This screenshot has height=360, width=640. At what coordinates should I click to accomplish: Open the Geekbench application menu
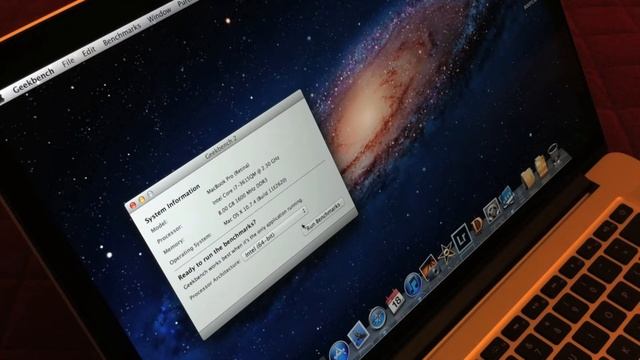click(x=33, y=81)
